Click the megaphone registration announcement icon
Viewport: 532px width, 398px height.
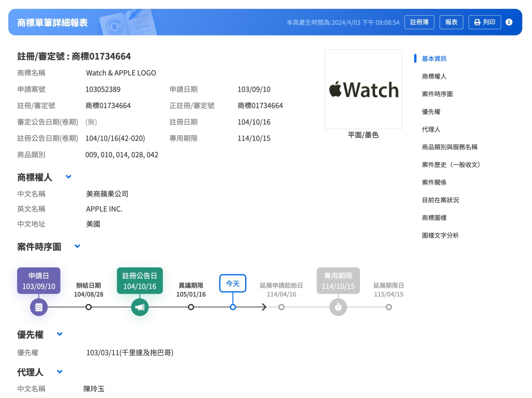pos(140,307)
